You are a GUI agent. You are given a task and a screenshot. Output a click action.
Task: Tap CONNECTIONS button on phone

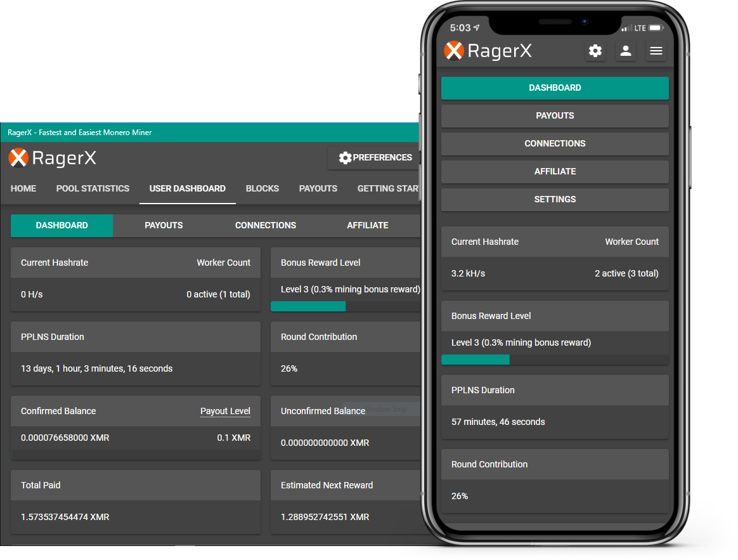pyautogui.click(x=555, y=143)
